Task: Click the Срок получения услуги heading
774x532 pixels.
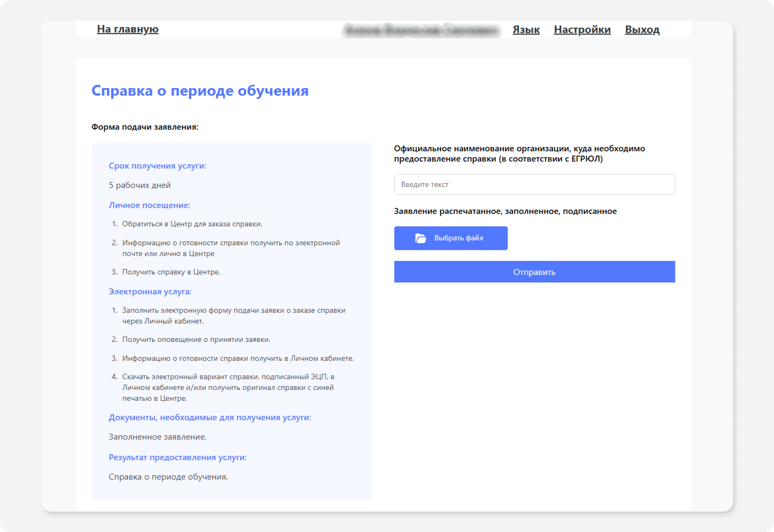Action: click(x=157, y=166)
